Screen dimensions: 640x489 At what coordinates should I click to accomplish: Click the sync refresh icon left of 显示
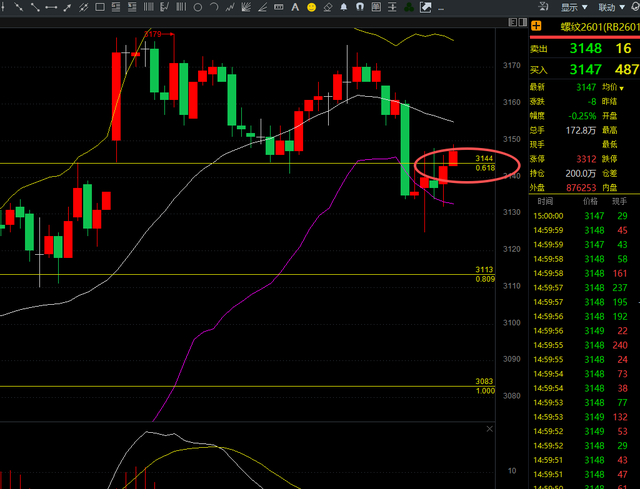pos(543,6)
